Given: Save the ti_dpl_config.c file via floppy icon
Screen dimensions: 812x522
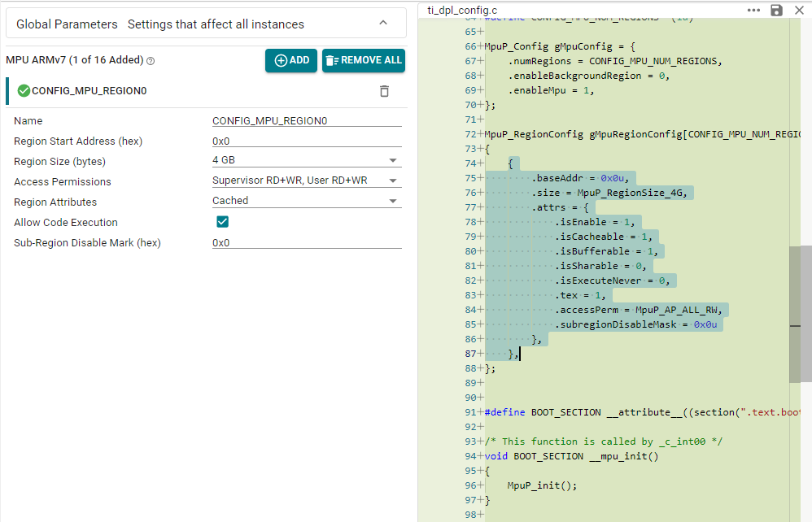Looking at the screenshot, I should (776, 10).
